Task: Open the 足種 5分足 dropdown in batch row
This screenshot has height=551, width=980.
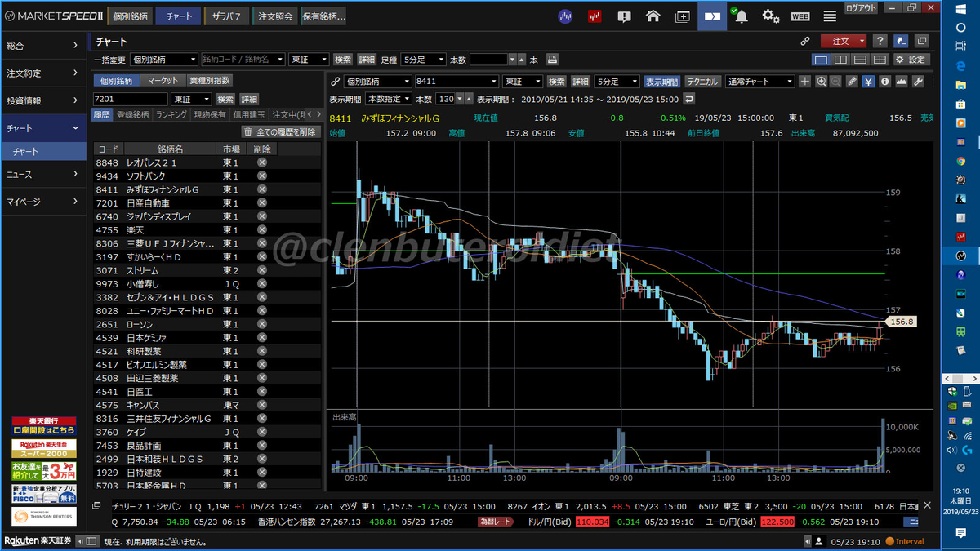Action: pyautogui.click(x=423, y=60)
